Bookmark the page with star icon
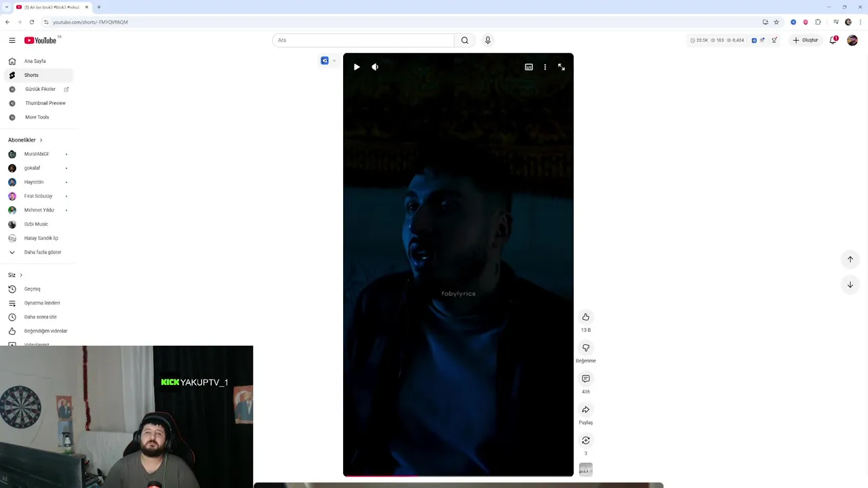This screenshot has height=488, width=868. pyautogui.click(x=776, y=22)
